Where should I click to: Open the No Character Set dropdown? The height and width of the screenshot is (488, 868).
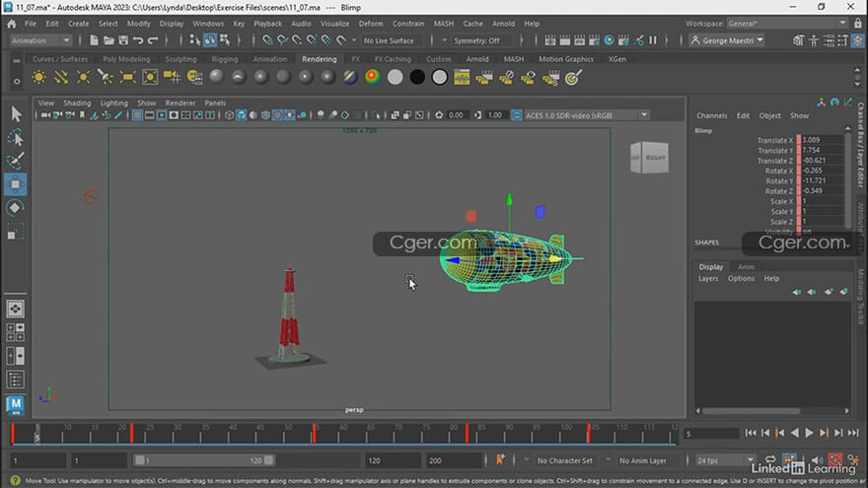(x=564, y=460)
